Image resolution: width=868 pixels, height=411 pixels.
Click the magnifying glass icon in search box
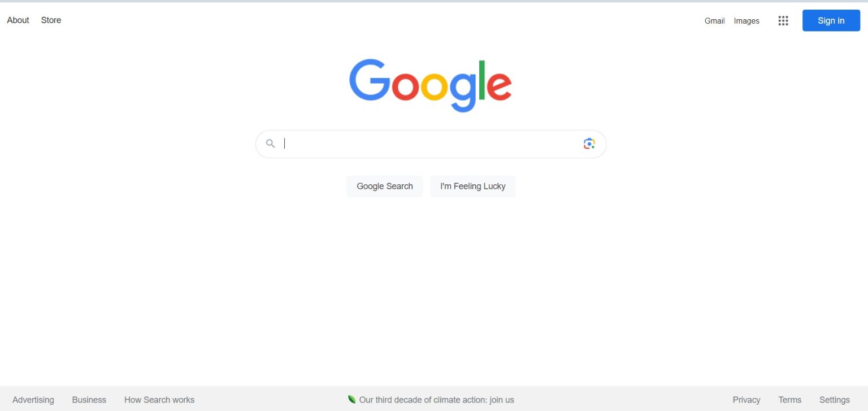[271, 144]
